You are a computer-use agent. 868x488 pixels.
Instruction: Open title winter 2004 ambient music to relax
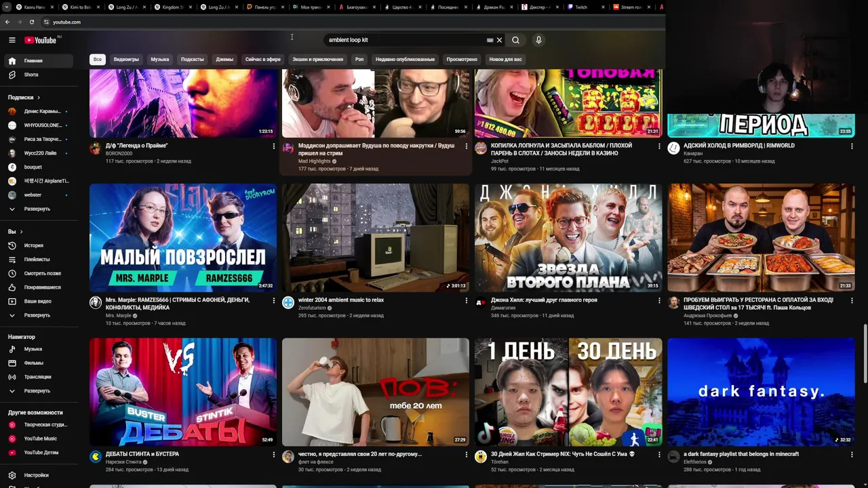pyautogui.click(x=341, y=300)
